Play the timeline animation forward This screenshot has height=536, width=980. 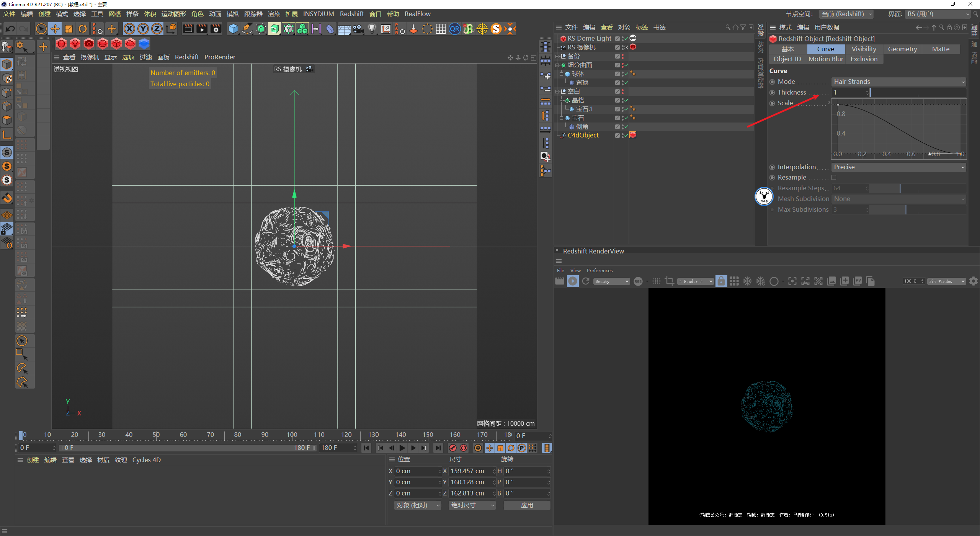pyautogui.click(x=402, y=448)
